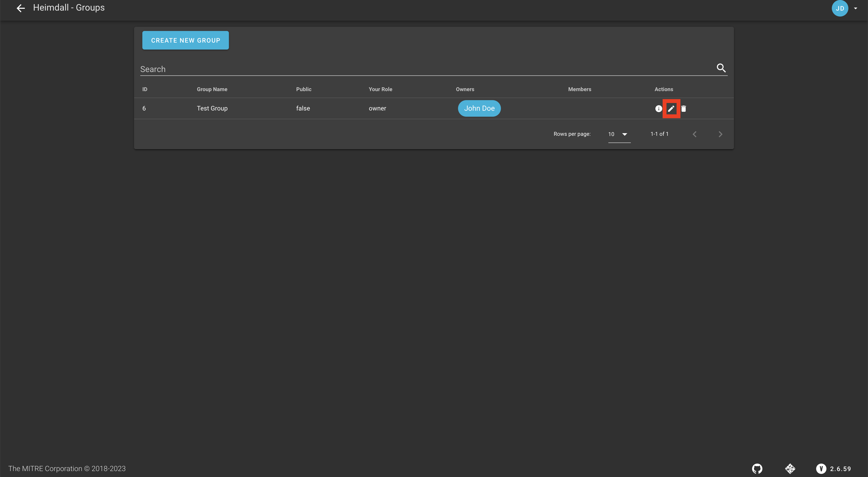Screen dimensions: 868x477
Task: Click the Netlify diamond footer icon
Action: (790, 468)
